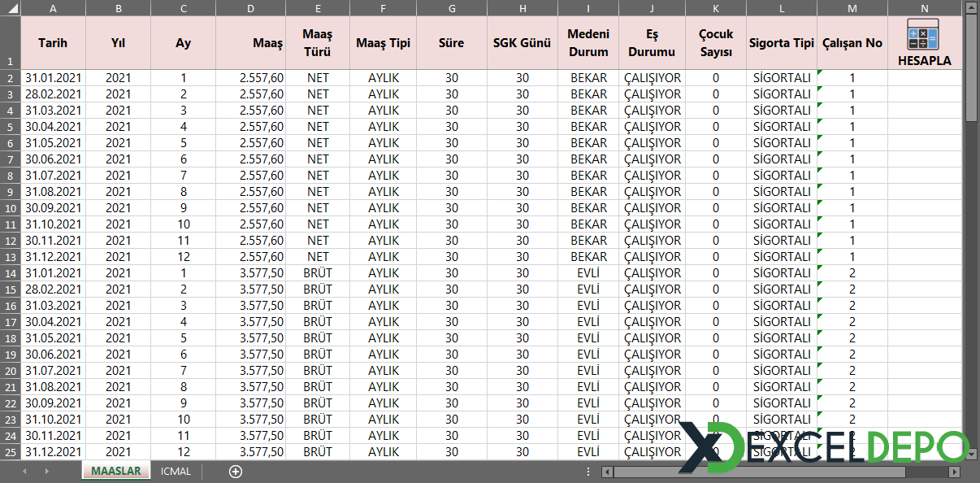Viewport: 980px width, 483px height.
Task: Click the tab bar split handle dots
Action: pos(588,472)
